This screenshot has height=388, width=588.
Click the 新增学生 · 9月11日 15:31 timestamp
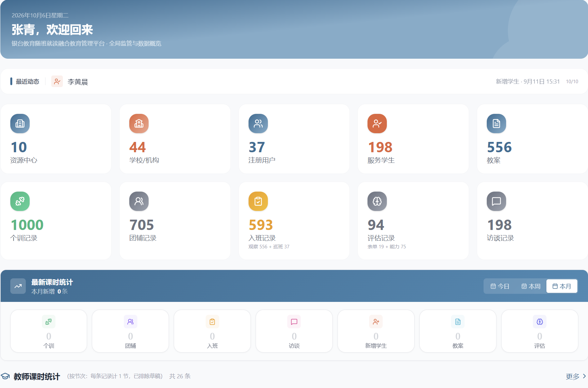(528, 82)
